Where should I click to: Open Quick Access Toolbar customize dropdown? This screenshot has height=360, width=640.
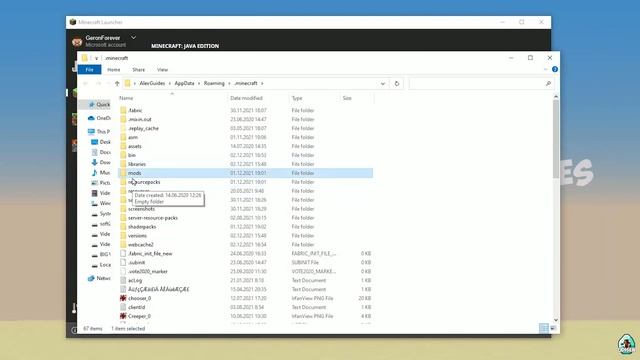coord(96,58)
